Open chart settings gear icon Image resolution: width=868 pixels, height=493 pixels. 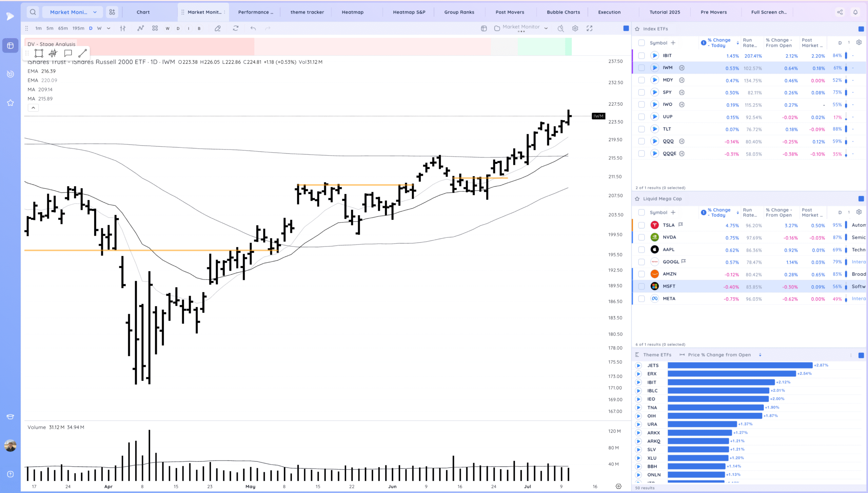coord(575,28)
